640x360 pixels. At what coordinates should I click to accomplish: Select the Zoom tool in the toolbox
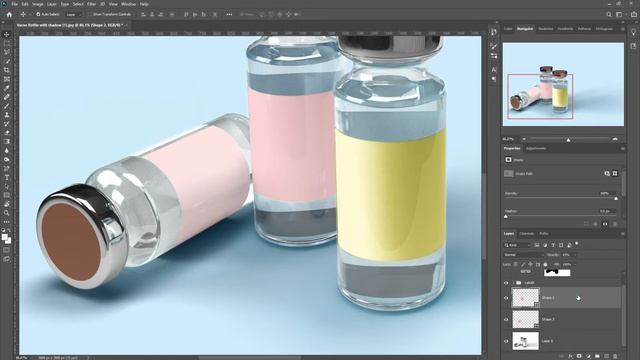point(7,213)
